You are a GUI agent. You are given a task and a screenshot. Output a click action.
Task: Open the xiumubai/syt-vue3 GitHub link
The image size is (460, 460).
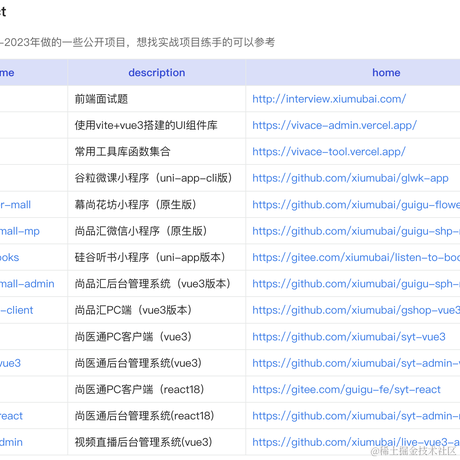(x=349, y=337)
